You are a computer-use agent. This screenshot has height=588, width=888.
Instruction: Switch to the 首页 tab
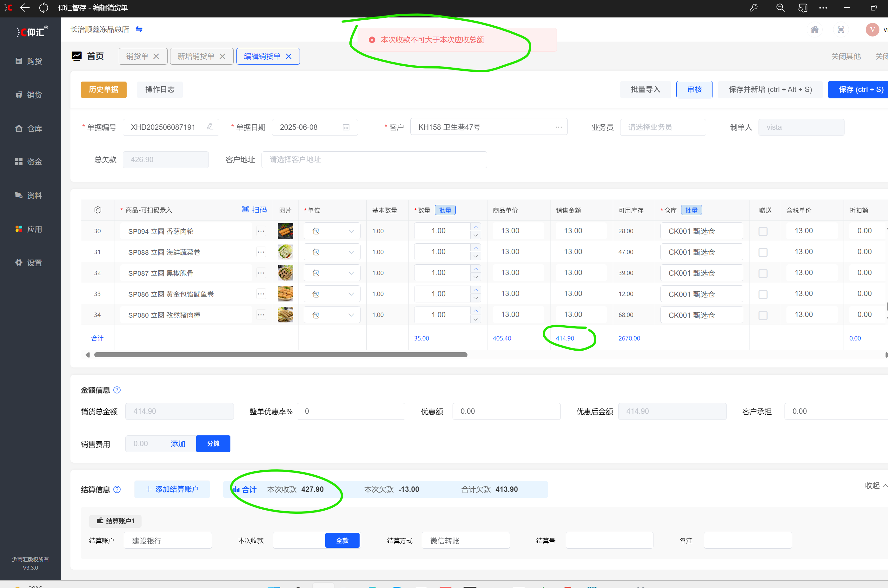(88, 56)
